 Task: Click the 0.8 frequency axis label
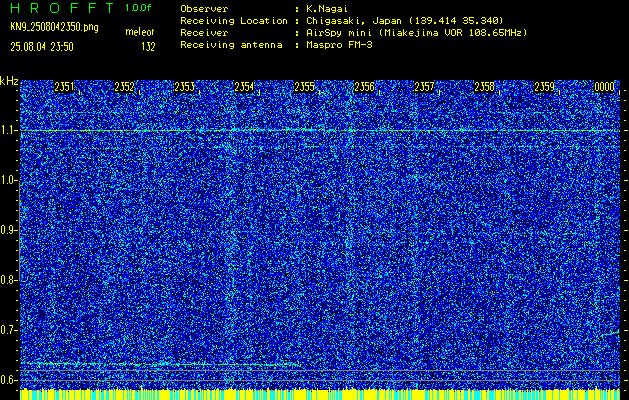point(8,280)
